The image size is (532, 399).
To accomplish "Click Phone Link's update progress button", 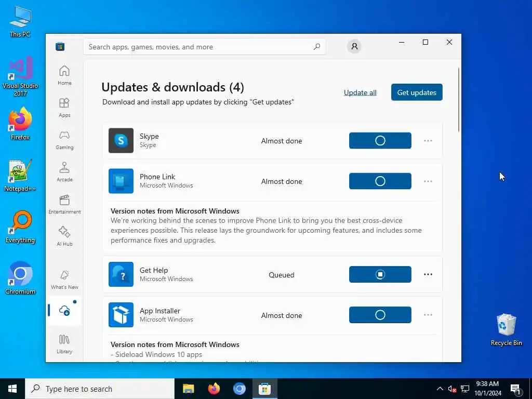I will click(380, 181).
